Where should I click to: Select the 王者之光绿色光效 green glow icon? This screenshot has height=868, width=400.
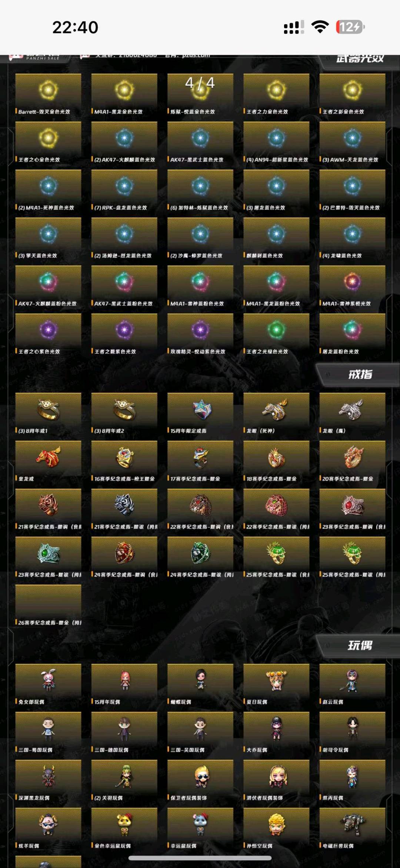pos(276,329)
